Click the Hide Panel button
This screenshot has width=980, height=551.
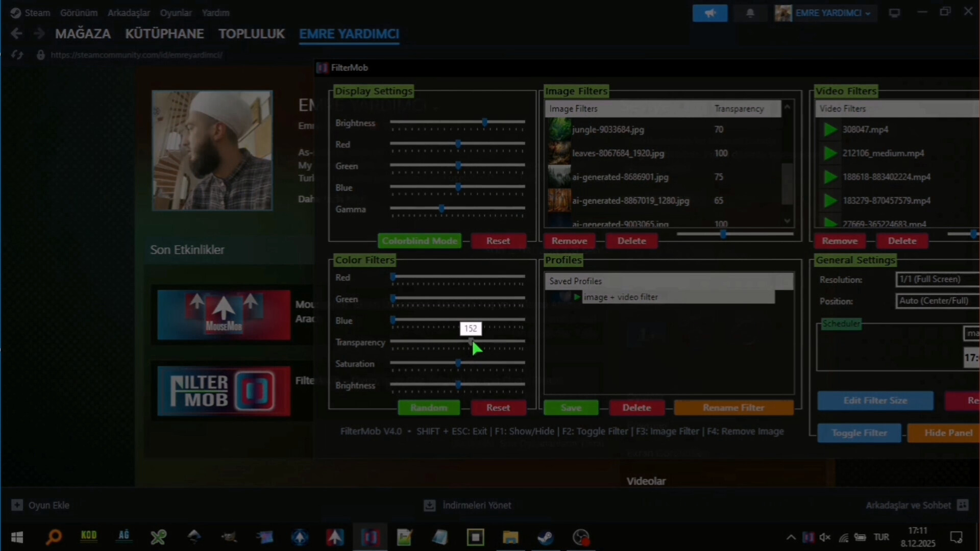point(948,433)
